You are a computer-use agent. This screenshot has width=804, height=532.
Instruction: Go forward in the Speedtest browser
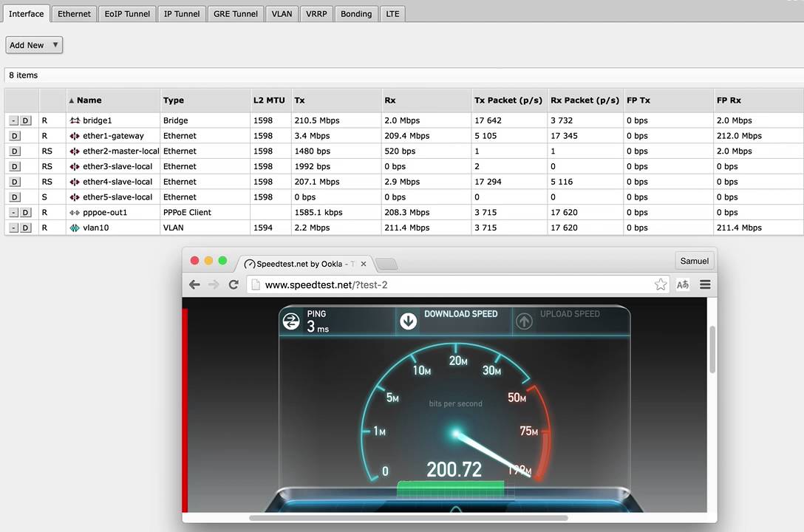[x=214, y=284]
